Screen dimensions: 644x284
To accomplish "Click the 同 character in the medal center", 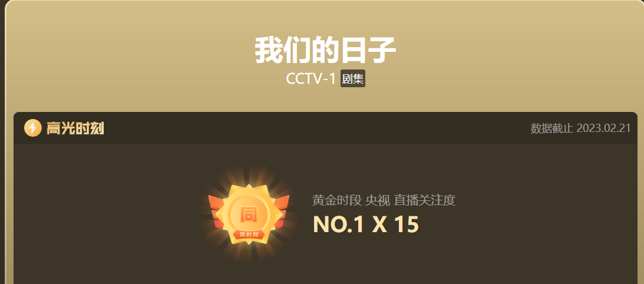I will 249,214.
